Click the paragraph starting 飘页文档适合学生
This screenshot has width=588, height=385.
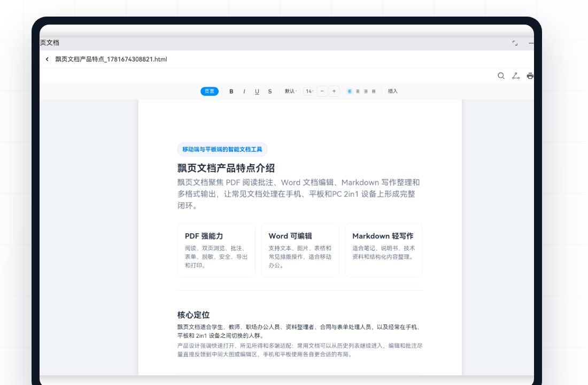tap(300, 332)
